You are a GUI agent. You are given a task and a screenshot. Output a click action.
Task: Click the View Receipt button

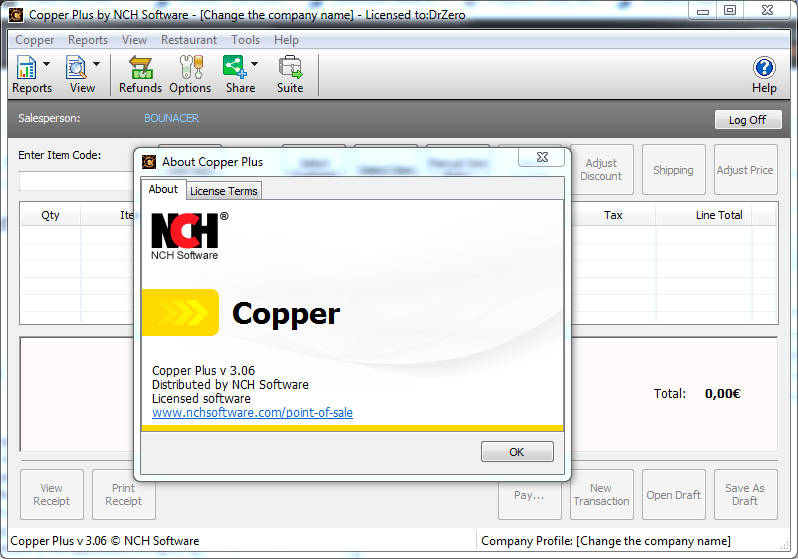coord(52,494)
